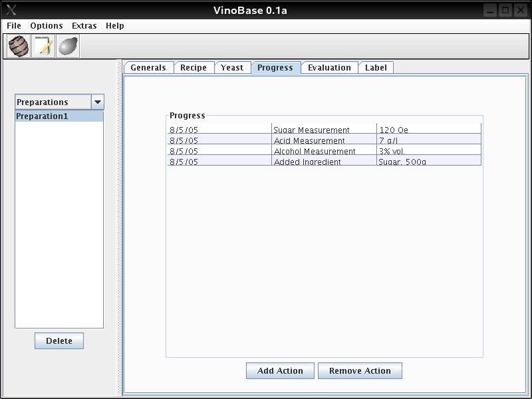Select the Label tab
This screenshot has height=399, width=532.
point(376,67)
